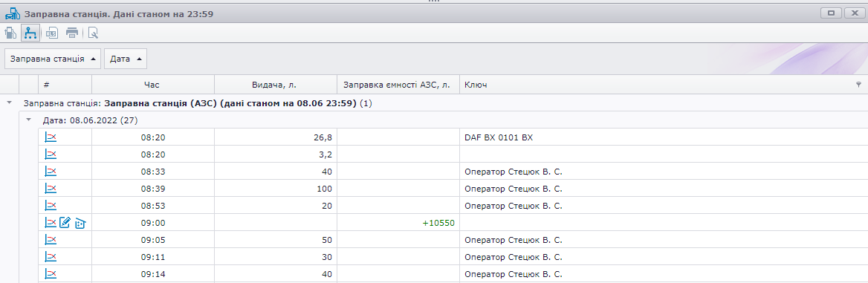Select the '100' dispensed value at 08:39
The width and height of the screenshot is (868, 283).
(x=325, y=189)
